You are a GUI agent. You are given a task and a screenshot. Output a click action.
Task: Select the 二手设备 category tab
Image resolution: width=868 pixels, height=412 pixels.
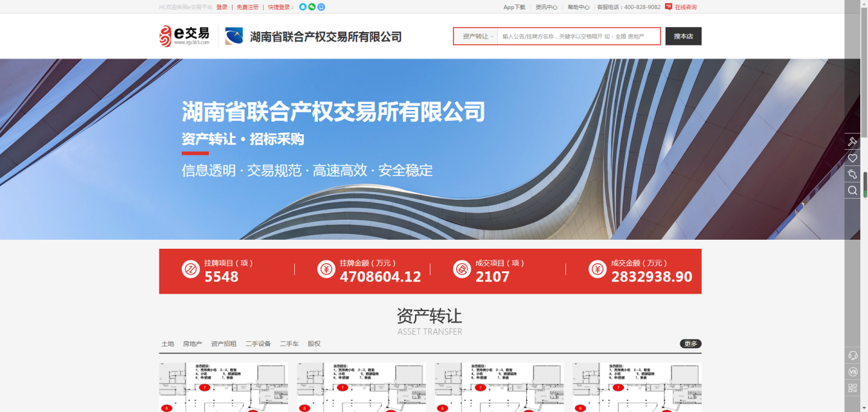pyautogui.click(x=258, y=344)
